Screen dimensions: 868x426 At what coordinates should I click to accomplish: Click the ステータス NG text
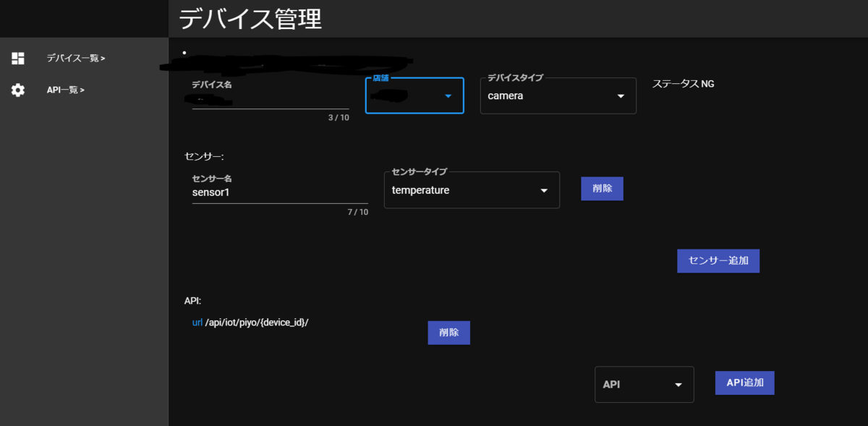click(683, 84)
